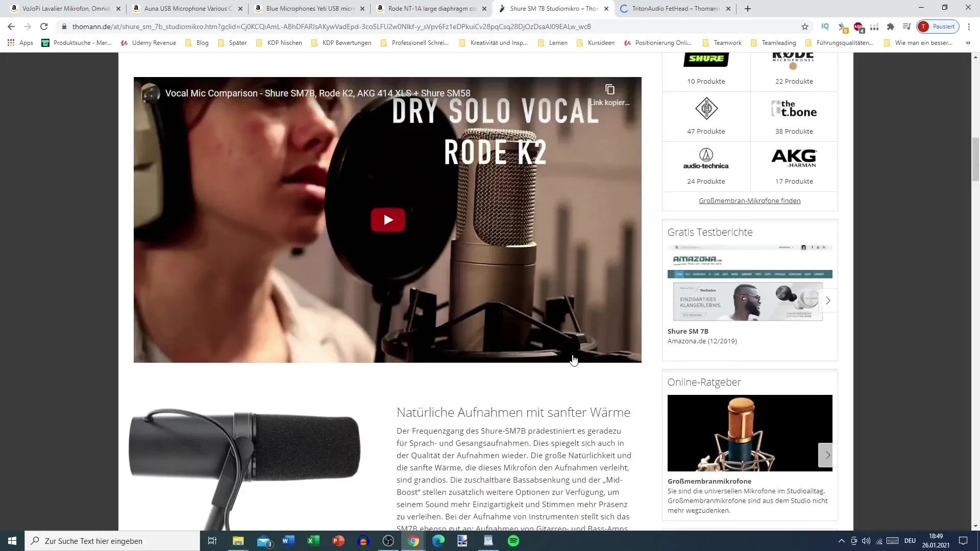Open Produktsuche - Mer... bookmark

[77, 43]
